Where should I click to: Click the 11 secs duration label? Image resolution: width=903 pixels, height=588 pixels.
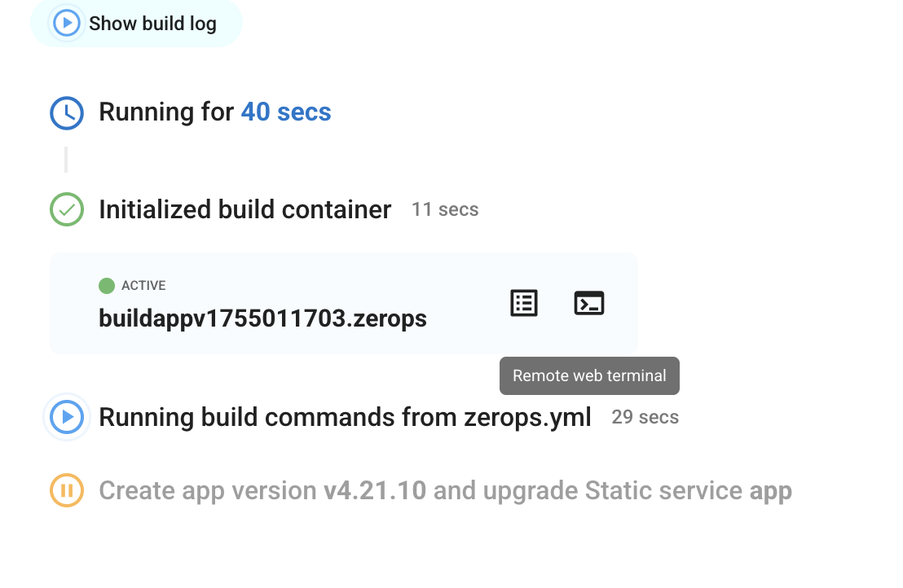(445, 210)
